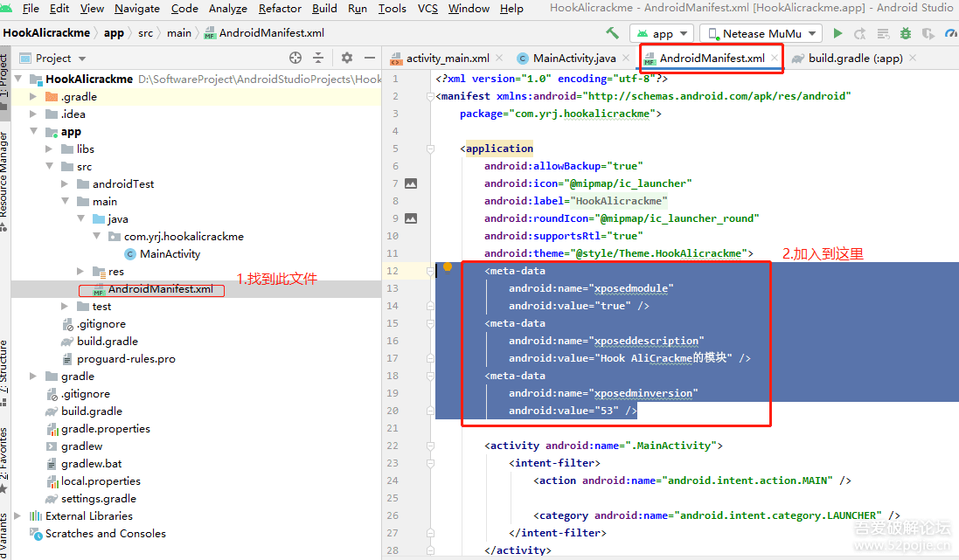Expand the androidTest folder
Image resolution: width=959 pixels, height=560 pixels.
pyautogui.click(x=65, y=184)
